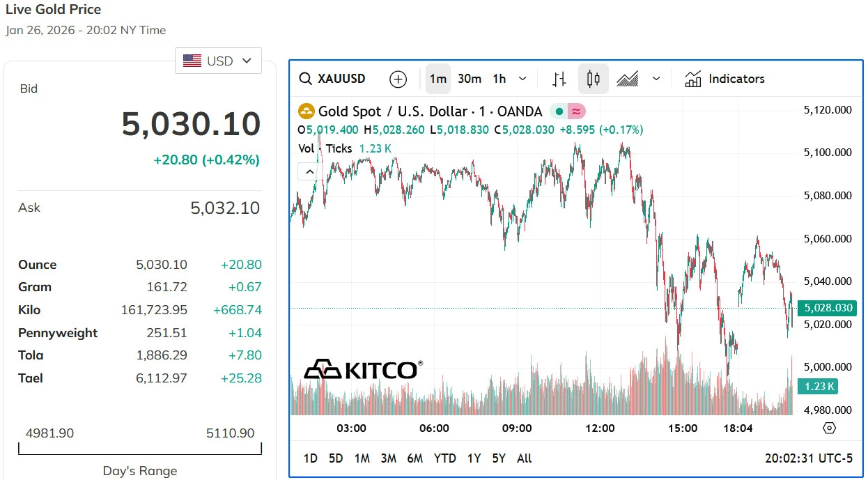Select the candlestick chart style icon

(593, 79)
